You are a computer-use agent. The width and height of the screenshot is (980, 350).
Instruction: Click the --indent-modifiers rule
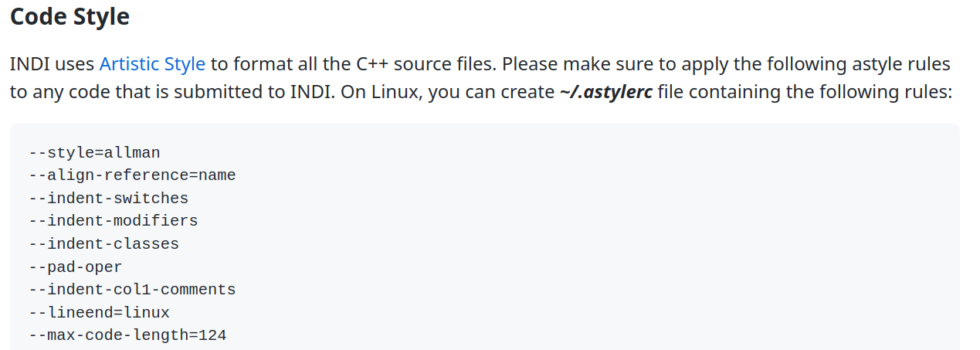tap(113, 221)
